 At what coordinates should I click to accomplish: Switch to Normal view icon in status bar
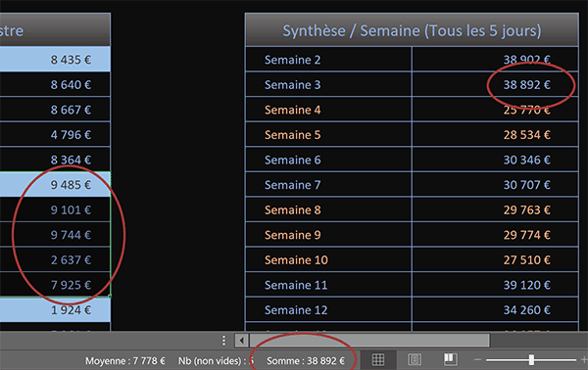pyautogui.click(x=378, y=360)
